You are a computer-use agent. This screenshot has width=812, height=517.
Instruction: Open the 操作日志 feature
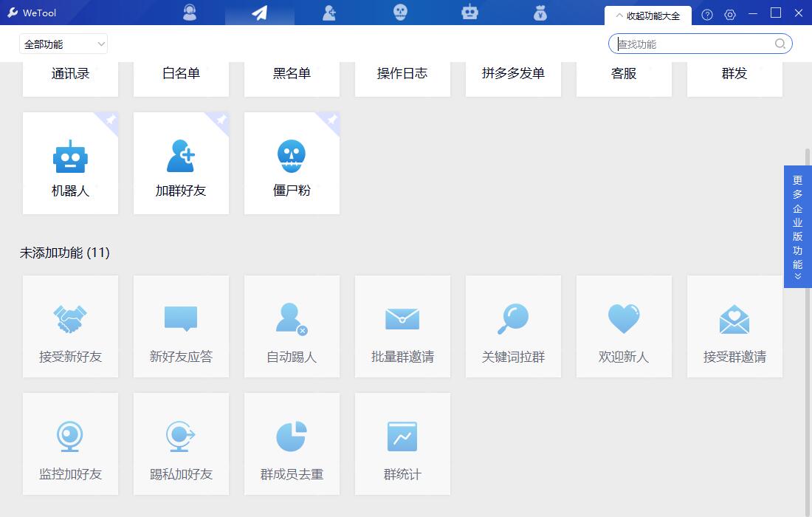(x=402, y=74)
